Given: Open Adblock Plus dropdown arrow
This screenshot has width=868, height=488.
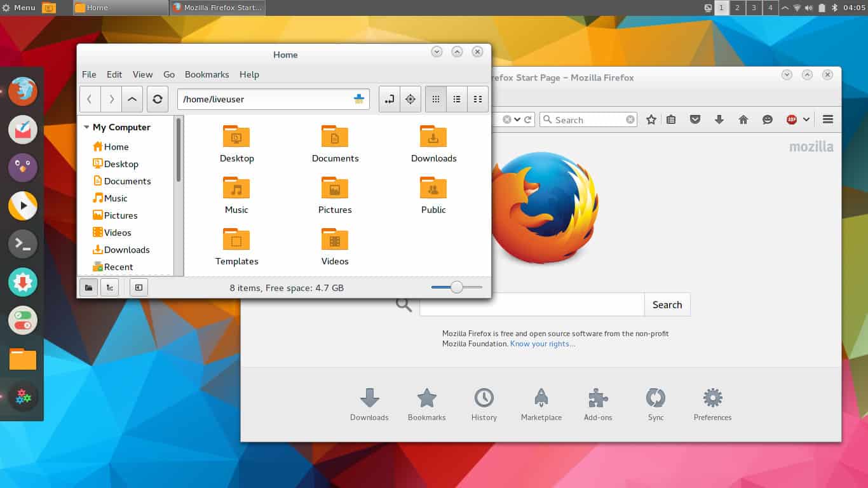Looking at the screenshot, I should [806, 119].
